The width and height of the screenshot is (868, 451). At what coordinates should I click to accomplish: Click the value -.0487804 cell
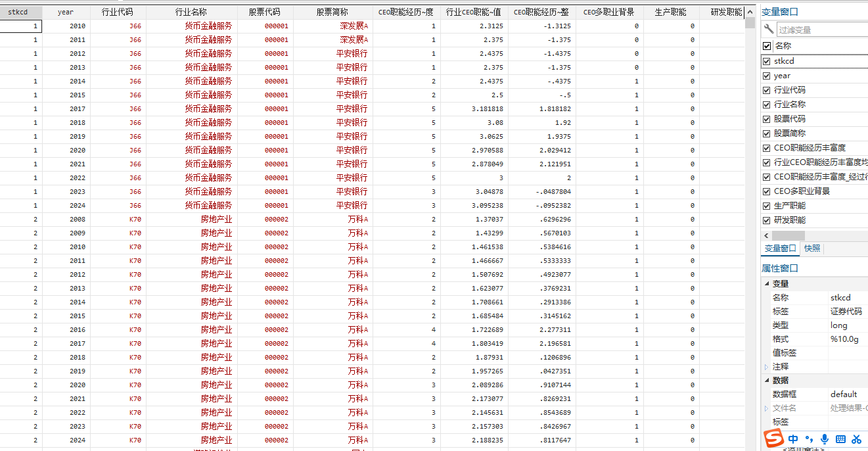pyautogui.click(x=542, y=192)
